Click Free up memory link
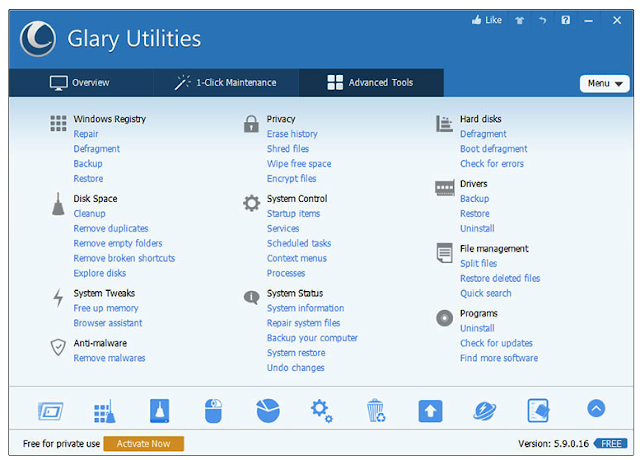640x460 pixels. tap(106, 308)
